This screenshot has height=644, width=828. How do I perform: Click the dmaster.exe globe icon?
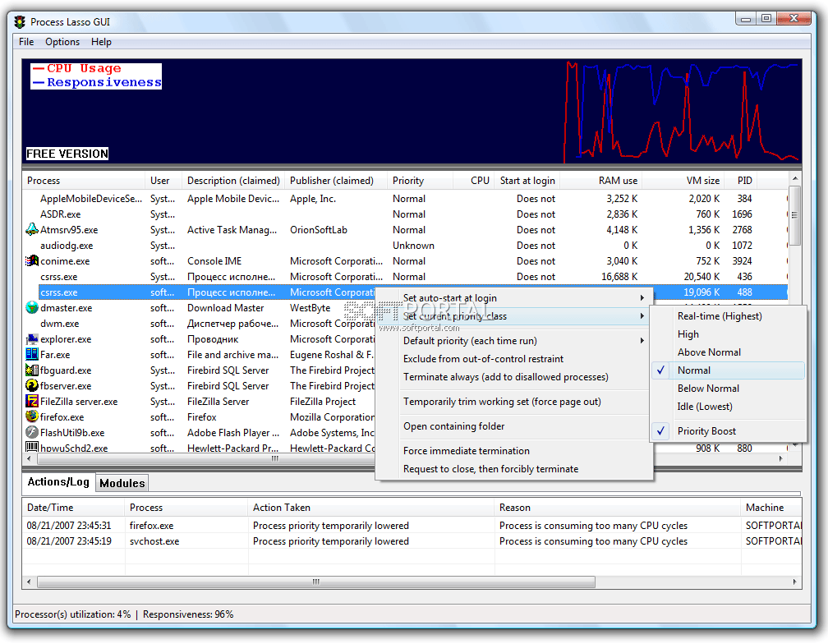(32, 307)
